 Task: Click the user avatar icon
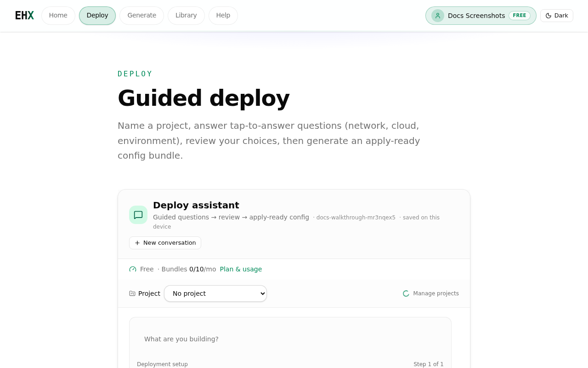tap(438, 16)
